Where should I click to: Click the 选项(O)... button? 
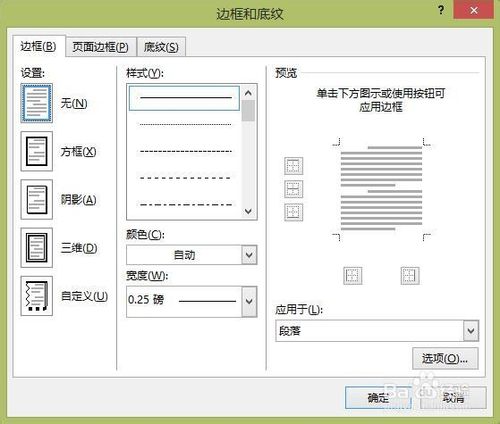[x=445, y=359]
